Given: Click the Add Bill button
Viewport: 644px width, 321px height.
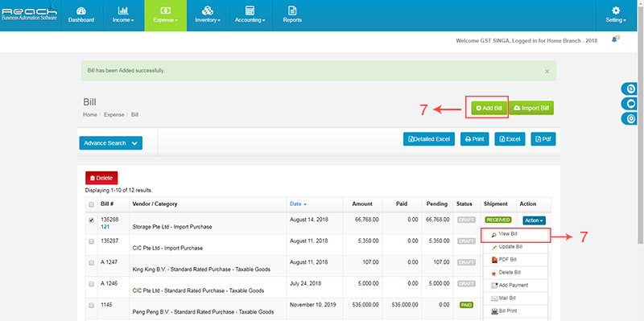Looking at the screenshot, I should 489,108.
